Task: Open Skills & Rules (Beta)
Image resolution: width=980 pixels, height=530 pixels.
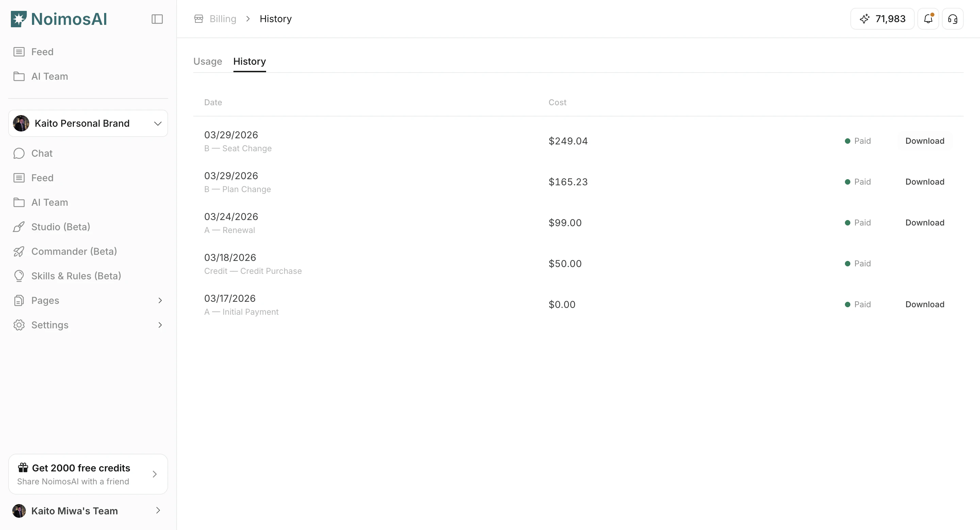Action: (76, 276)
